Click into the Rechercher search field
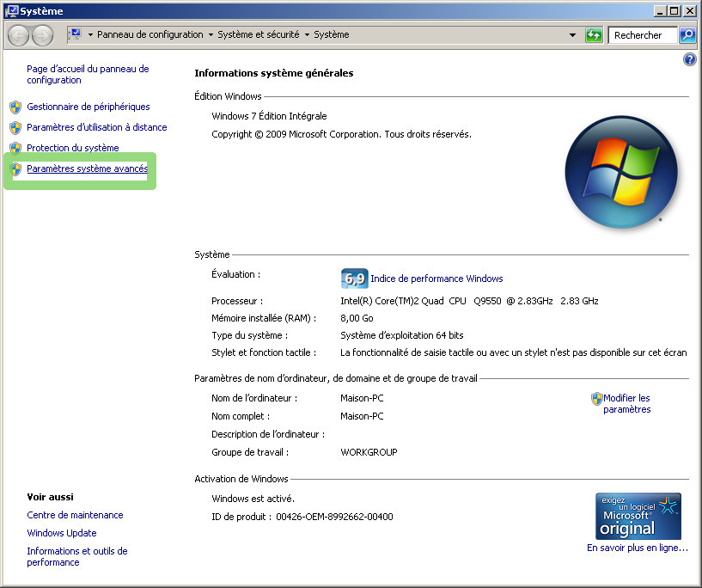This screenshot has height=588, width=702. (642, 35)
